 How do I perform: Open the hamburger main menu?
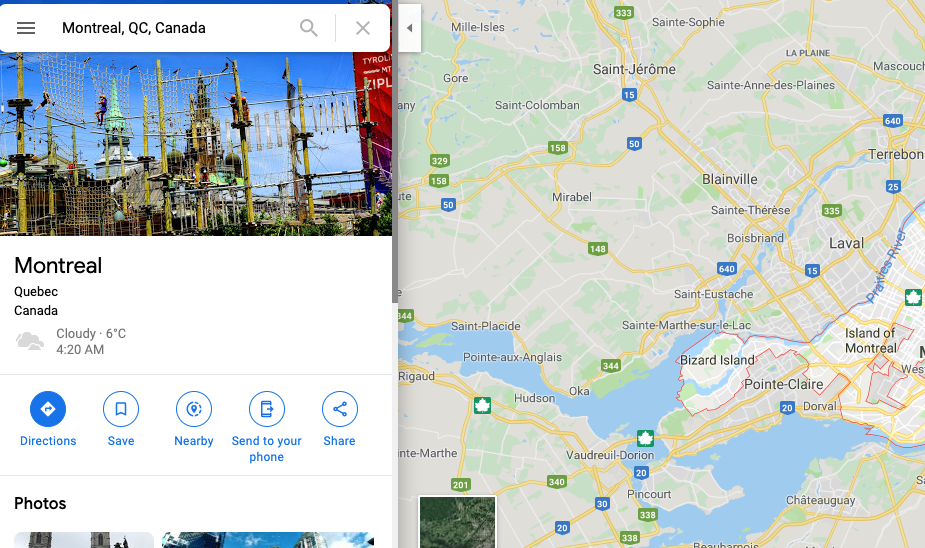(x=26, y=28)
